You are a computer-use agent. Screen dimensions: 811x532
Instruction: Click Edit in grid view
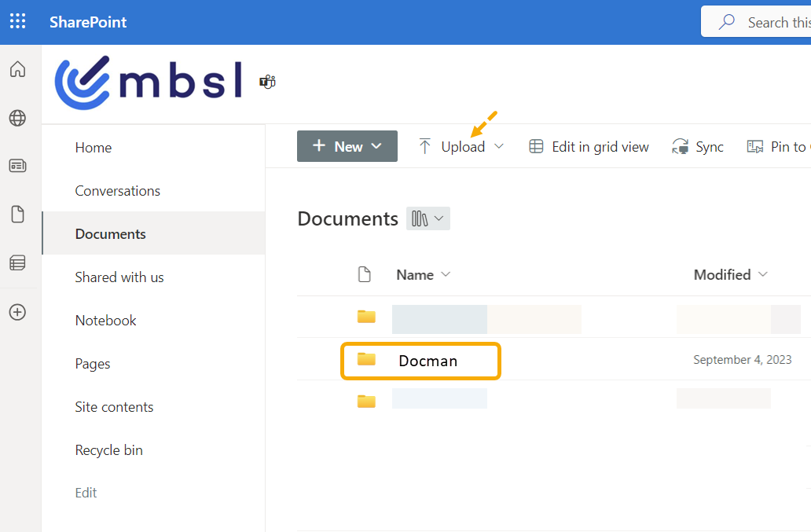point(589,147)
